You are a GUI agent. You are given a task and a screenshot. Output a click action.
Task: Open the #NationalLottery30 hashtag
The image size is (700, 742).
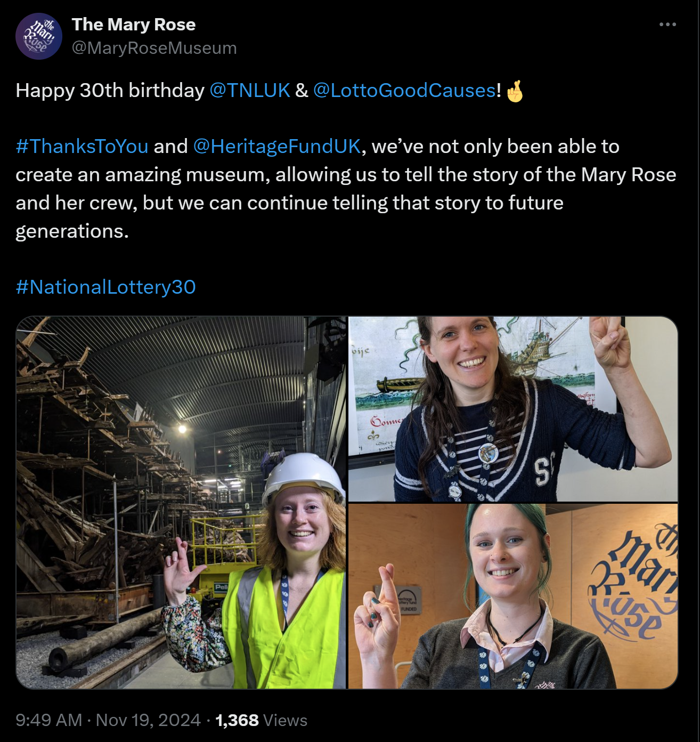106,287
